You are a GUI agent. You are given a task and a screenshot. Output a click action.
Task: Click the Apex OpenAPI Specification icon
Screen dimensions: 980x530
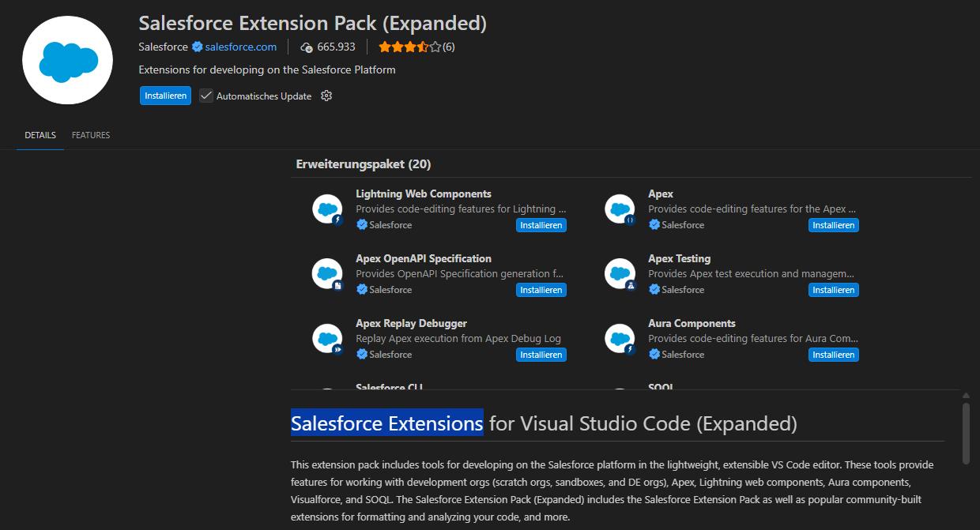(327, 274)
